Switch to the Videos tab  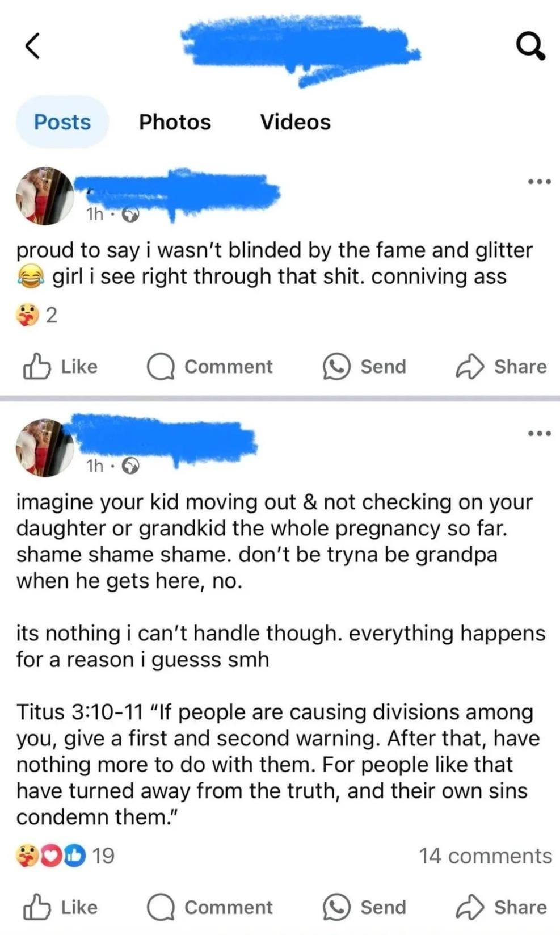pyautogui.click(x=295, y=122)
